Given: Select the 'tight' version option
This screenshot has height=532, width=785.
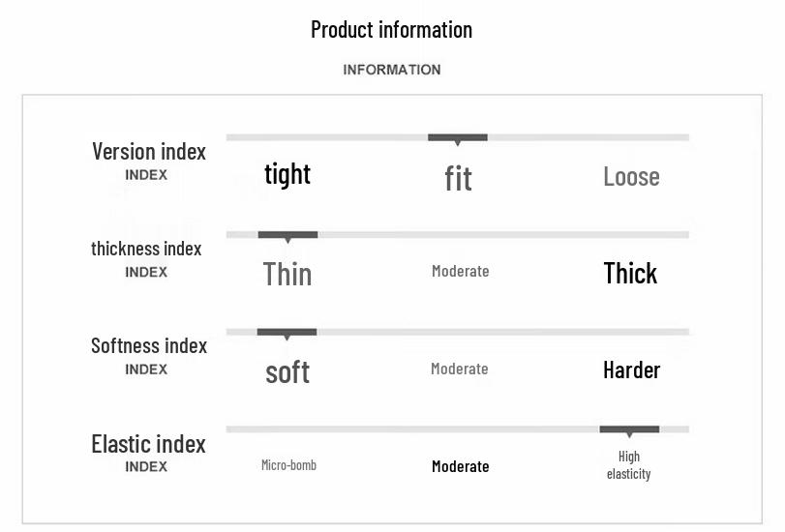Looking at the screenshot, I should coord(287,174).
